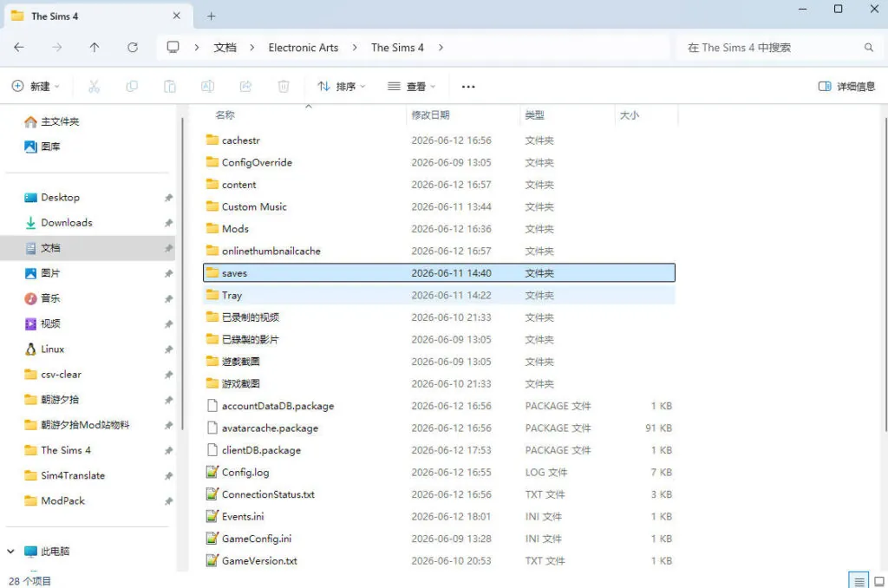Expand chevron after 文档 in address bar
This screenshot has width=888, height=588.
pos(252,48)
